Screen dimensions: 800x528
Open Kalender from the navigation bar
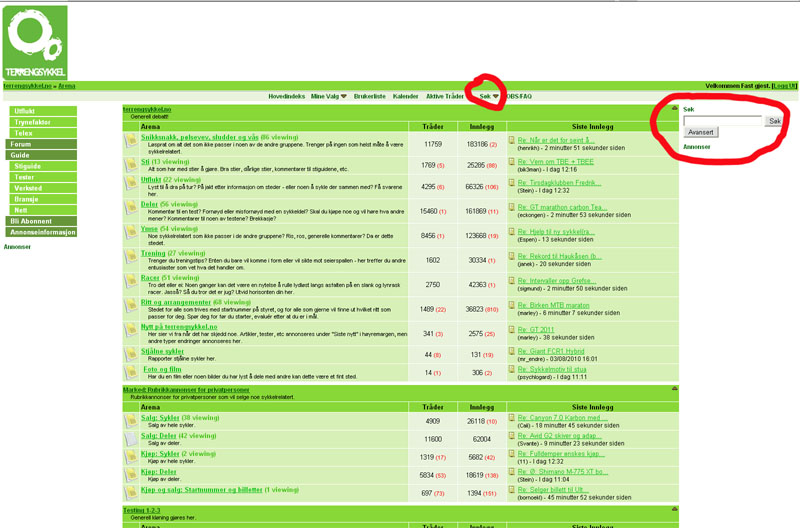tap(405, 96)
